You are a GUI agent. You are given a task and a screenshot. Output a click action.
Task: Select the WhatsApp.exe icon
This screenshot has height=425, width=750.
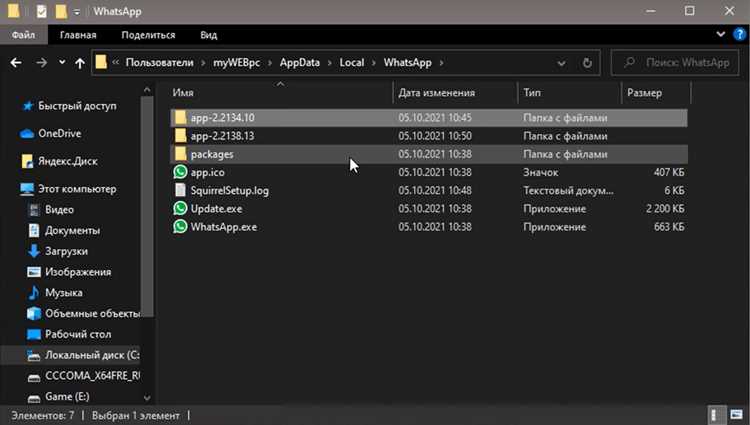180,227
